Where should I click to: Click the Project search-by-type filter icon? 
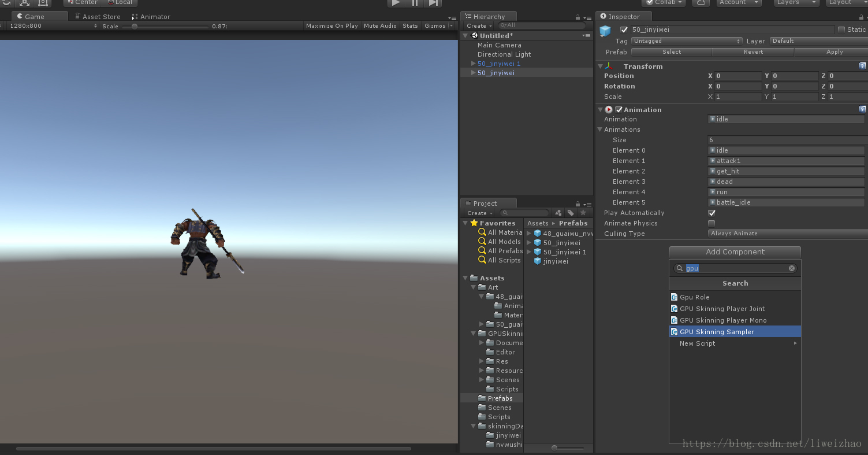click(x=558, y=213)
